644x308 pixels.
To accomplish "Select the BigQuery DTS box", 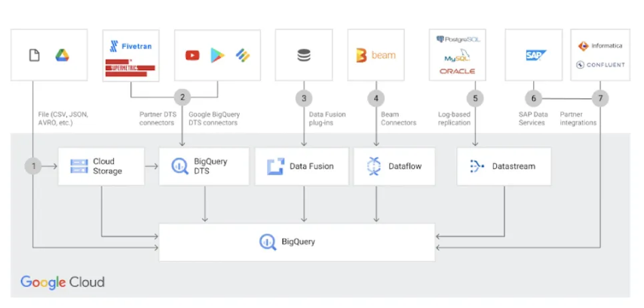I will coord(204,166).
